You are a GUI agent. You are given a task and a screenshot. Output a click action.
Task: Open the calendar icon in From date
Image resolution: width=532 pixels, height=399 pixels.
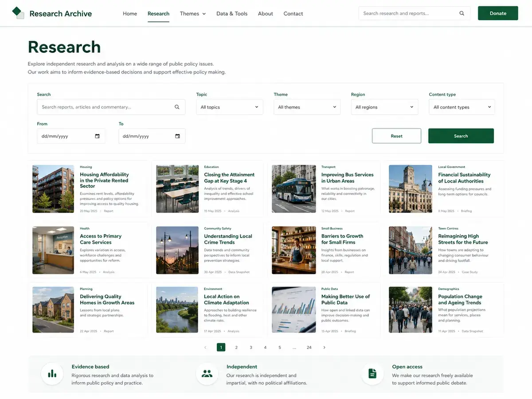click(98, 136)
